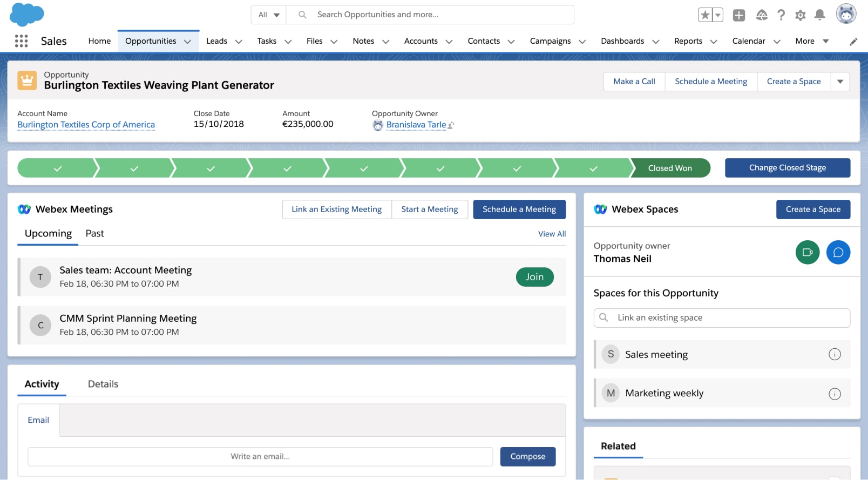The height and width of the screenshot is (480, 868).
Task: Click the Webex Meetings logo icon
Action: (24, 209)
